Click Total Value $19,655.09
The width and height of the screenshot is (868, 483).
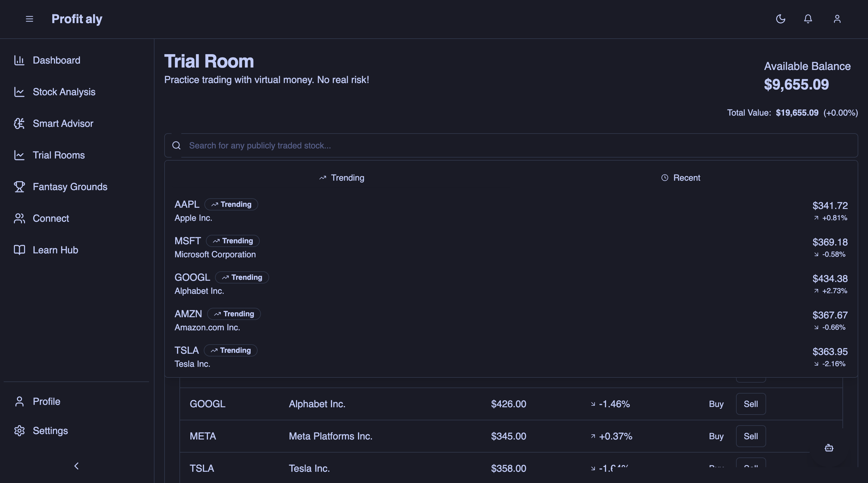797,113
